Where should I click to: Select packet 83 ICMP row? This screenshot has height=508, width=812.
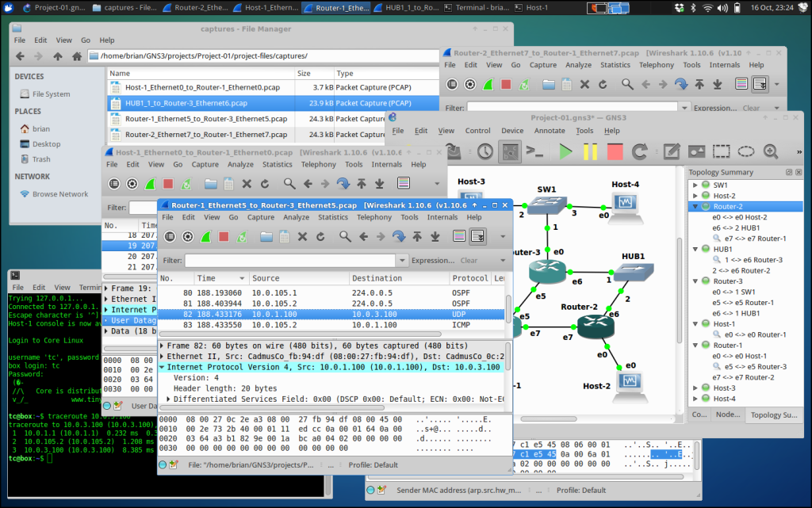[x=331, y=325]
